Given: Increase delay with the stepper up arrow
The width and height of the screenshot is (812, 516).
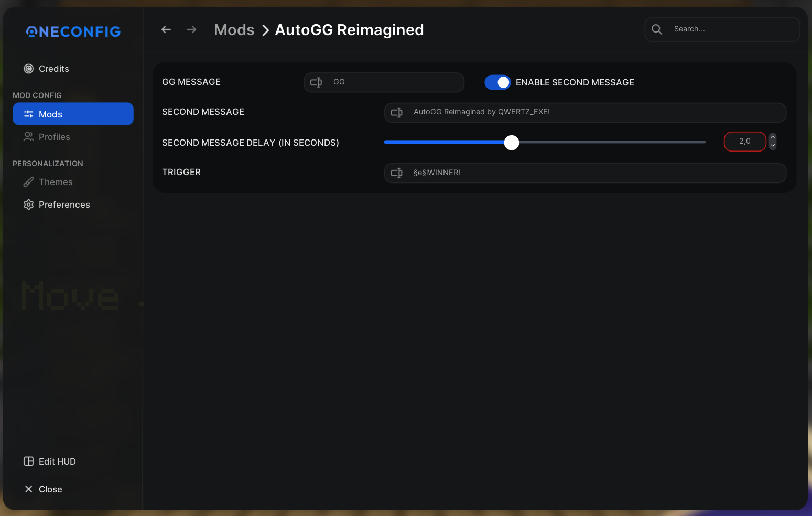Looking at the screenshot, I should (x=773, y=137).
